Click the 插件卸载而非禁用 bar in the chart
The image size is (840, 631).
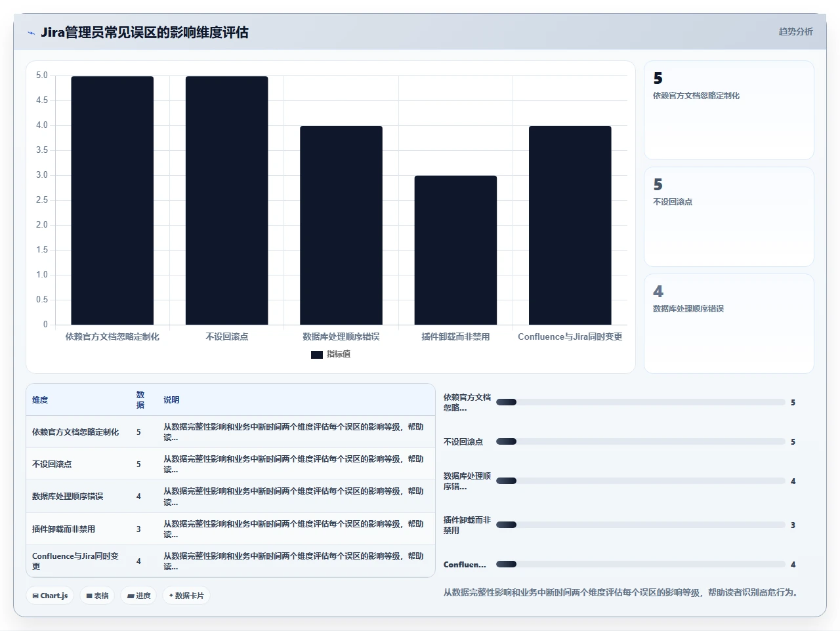click(455, 250)
